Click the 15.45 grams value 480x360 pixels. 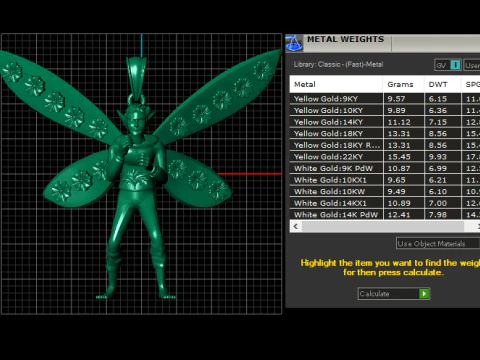pyautogui.click(x=399, y=157)
